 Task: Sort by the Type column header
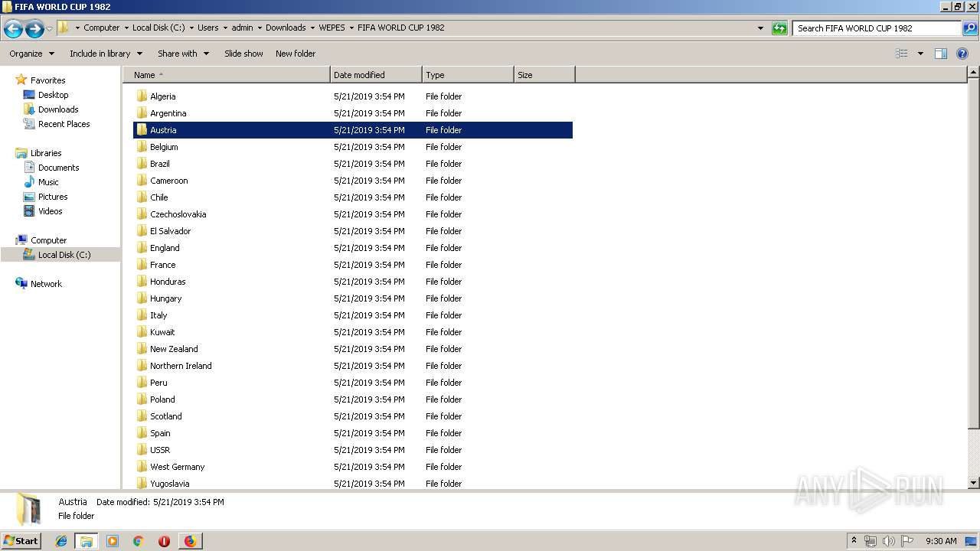(x=468, y=75)
